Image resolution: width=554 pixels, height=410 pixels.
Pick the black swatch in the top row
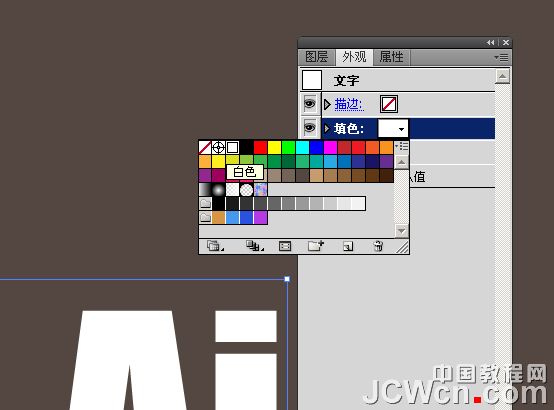(246, 147)
